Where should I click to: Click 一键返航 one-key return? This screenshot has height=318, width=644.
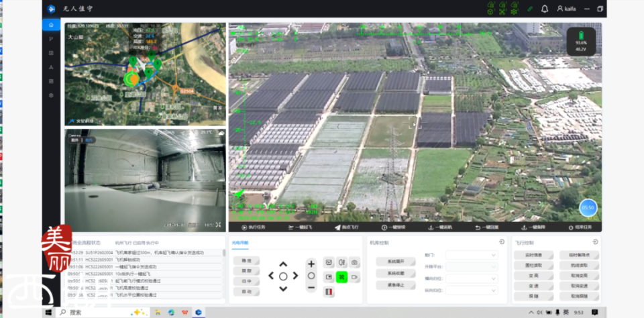440,227
